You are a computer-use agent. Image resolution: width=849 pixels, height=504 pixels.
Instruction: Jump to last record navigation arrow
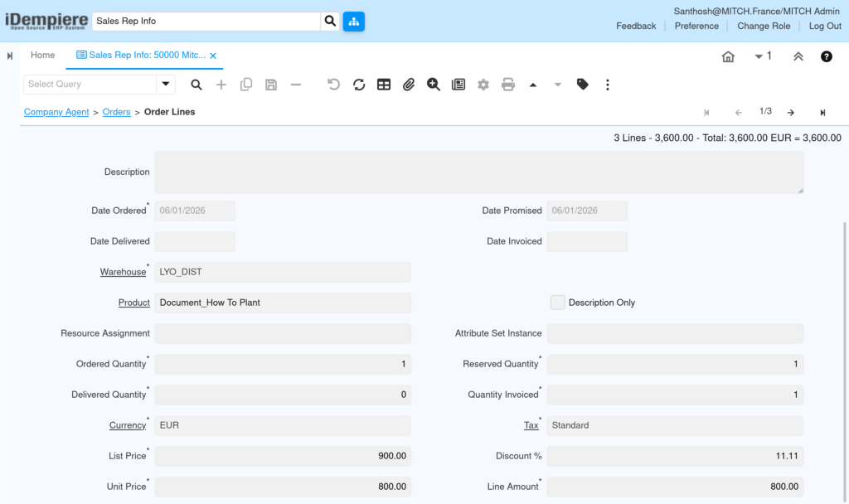point(822,113)
